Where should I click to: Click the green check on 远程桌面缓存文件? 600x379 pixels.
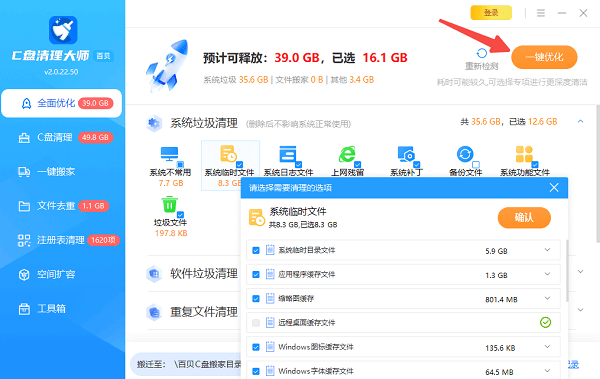click(x=545, y=323)
